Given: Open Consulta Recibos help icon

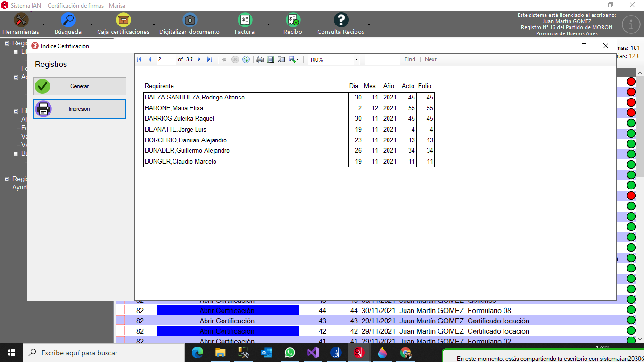Looking at the screenshot, I should (341, 21).
